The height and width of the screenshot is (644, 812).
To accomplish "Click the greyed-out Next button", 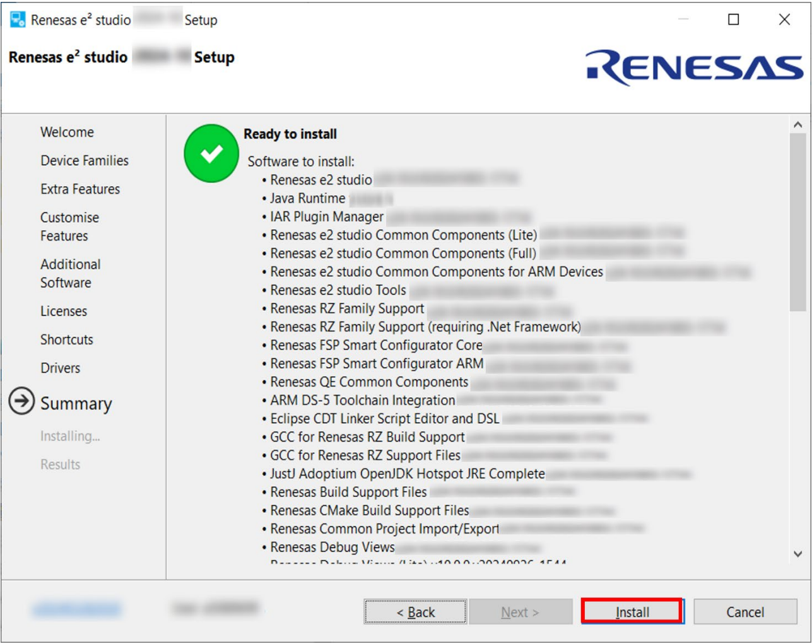I will click(x=521, y=612).
